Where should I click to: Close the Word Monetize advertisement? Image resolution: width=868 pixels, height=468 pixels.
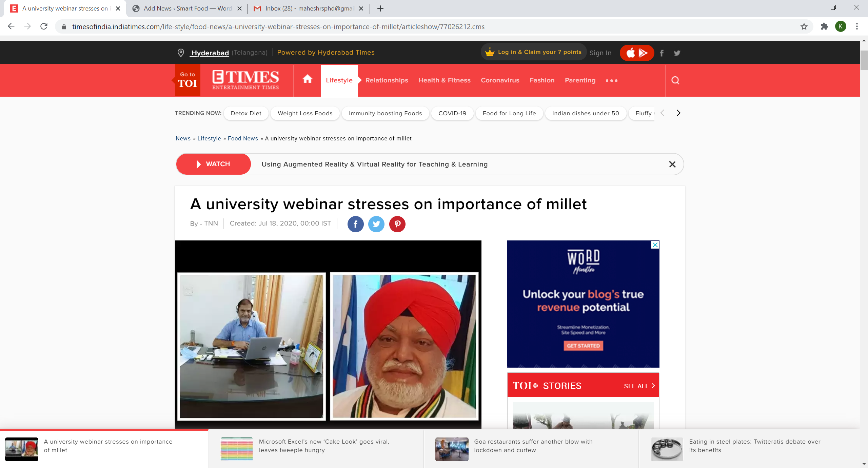pos(655,245)
